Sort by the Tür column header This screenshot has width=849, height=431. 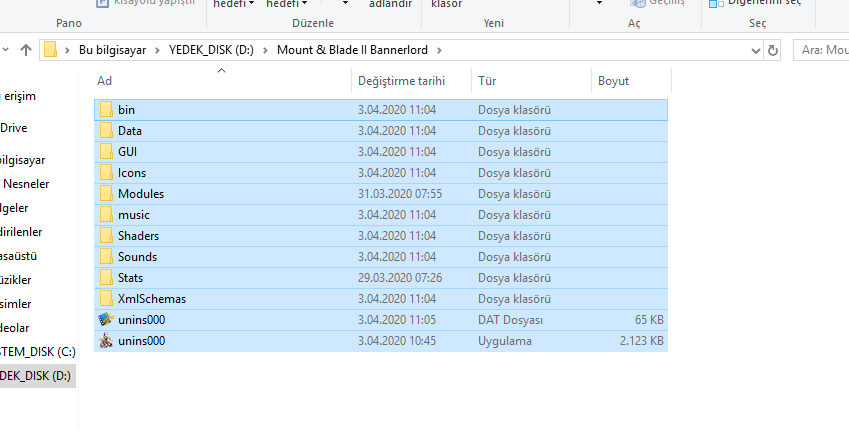(x=532, y=81)
